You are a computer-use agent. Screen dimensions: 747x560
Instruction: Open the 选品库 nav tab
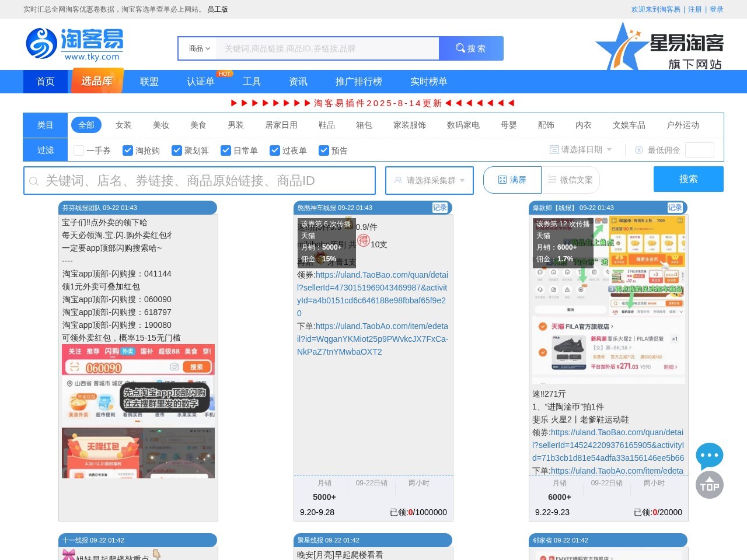97,81
